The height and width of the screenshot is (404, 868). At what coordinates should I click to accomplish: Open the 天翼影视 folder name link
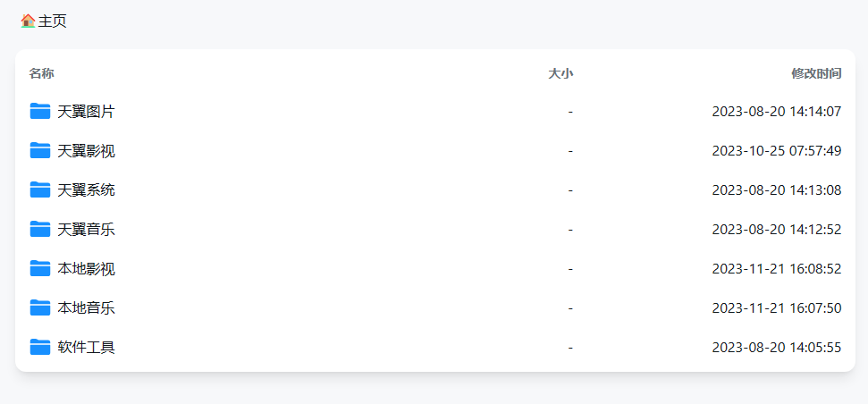[86, 151]
